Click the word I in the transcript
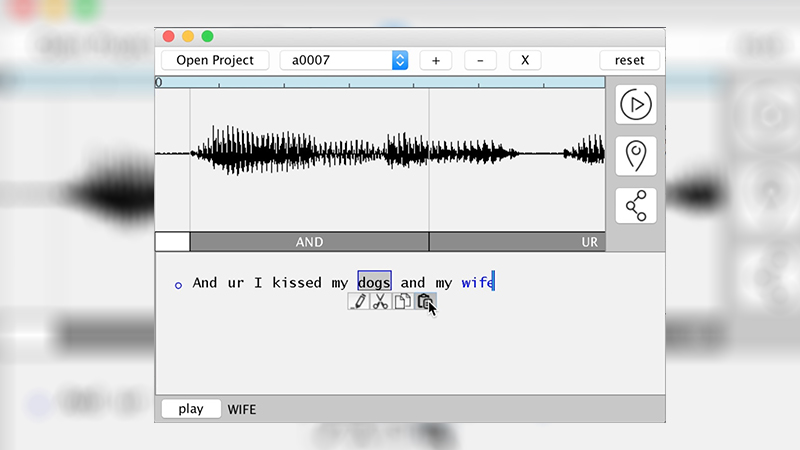The height and width of the screenshot is (450, 800). tap(258, 283)
